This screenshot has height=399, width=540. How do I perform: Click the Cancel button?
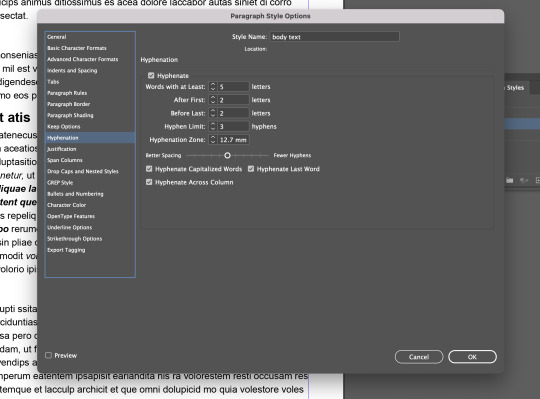coord(419,357)
